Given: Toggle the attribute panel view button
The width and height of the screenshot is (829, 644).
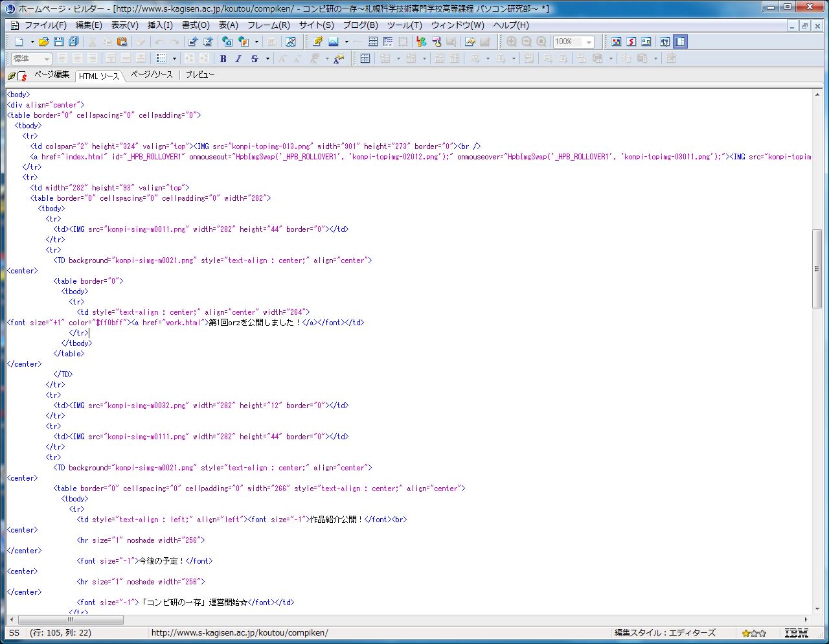Looking at the screenshot, I should 646,41.
